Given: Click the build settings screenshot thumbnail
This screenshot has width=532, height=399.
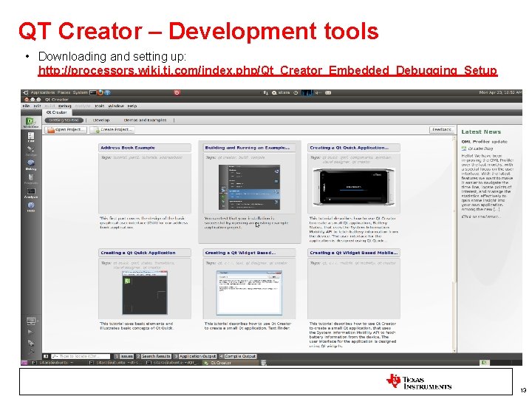Looking at the screenshot, I should coord(250,187).
